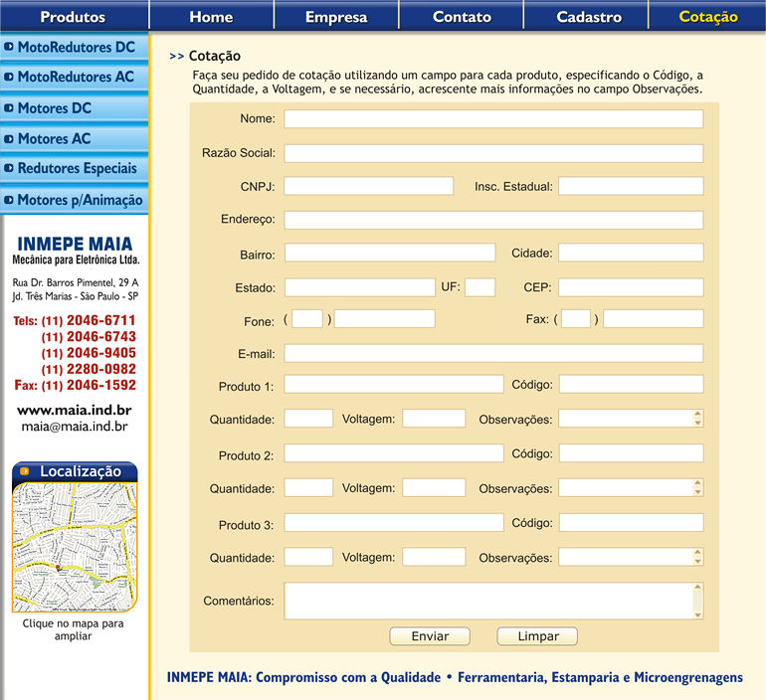This screenshot has height=700, width=766.
Task: Focus the CNPJ text field
Action: coord(368,186)
